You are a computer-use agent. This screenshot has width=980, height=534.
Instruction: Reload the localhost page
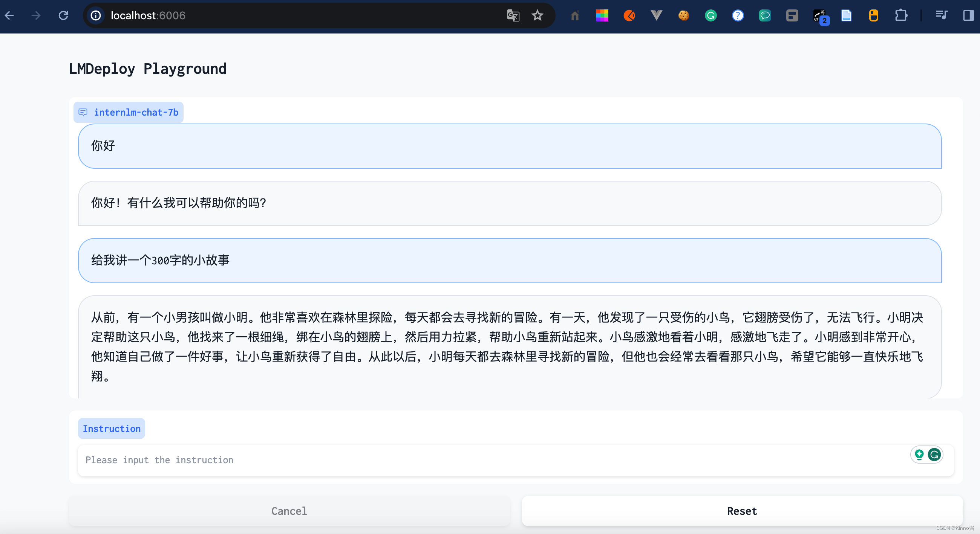[63, 15]
